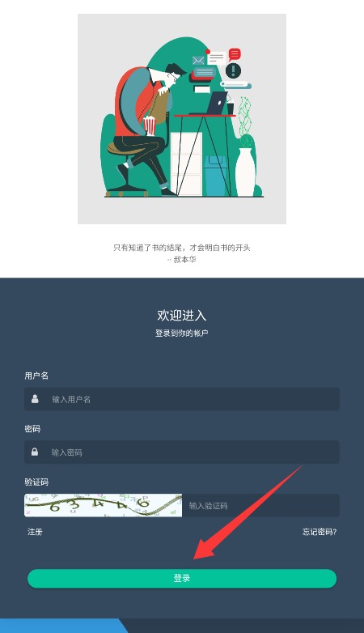Click the blue trash bin under the desk
Screen dimensions: 364x633
pos(215,176)
